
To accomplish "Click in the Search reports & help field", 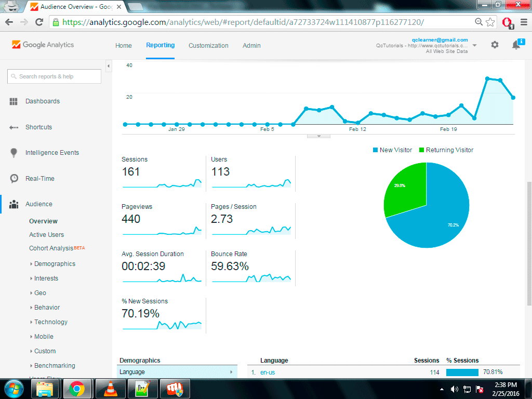I will pyautogui.click(x=55, y=76).
